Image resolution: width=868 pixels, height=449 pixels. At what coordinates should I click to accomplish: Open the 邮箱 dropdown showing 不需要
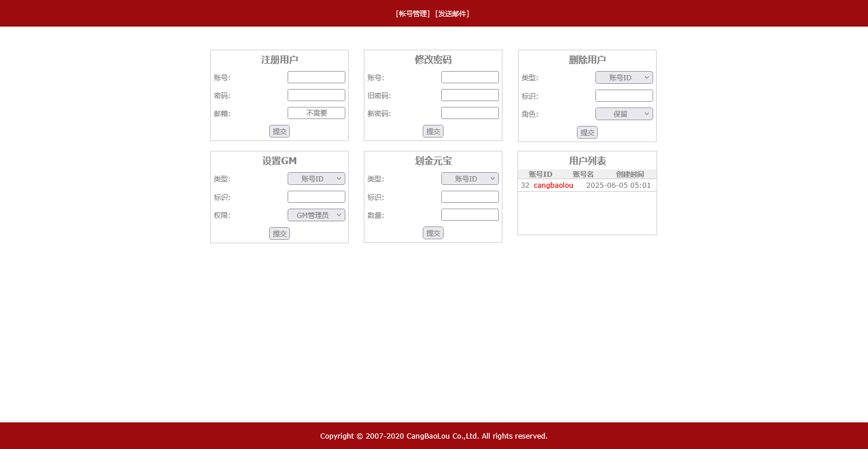[316, 113]
